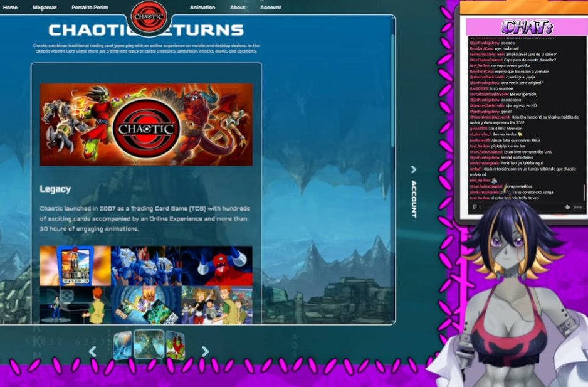Click the Chaotic creatures banner image

146,124
